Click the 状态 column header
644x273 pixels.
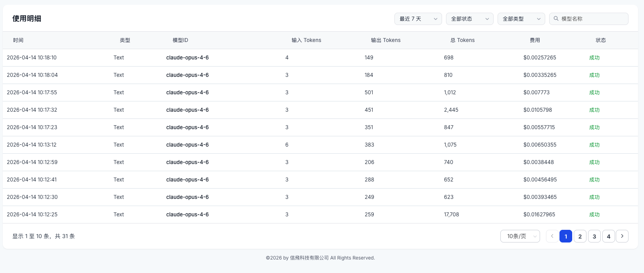tap(601, 40)
